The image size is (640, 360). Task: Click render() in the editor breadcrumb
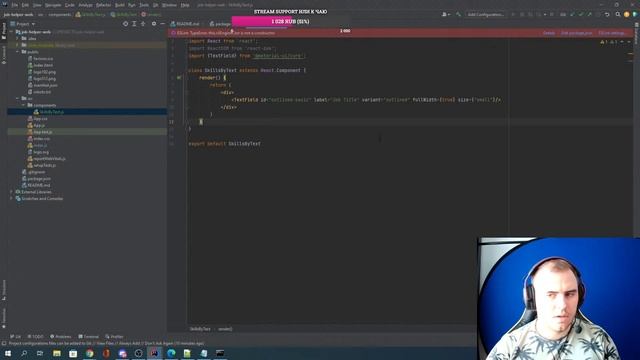(225, 329)
